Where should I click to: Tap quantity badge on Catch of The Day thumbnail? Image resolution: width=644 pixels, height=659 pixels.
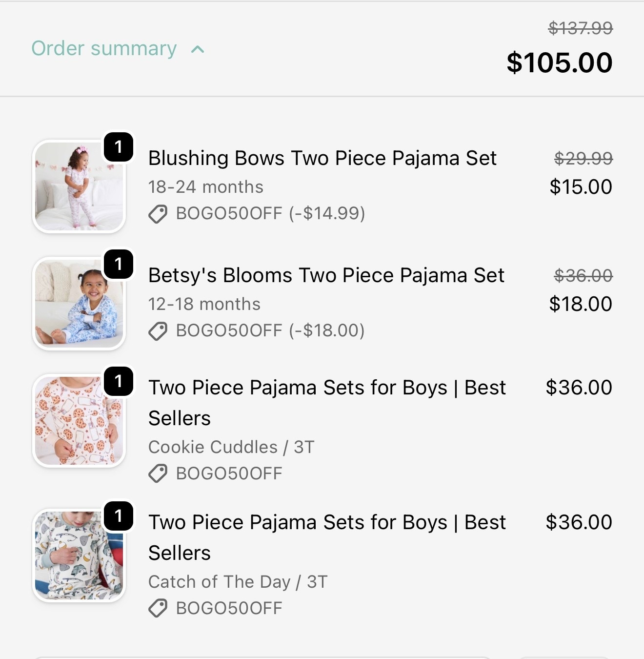point(119,515)
